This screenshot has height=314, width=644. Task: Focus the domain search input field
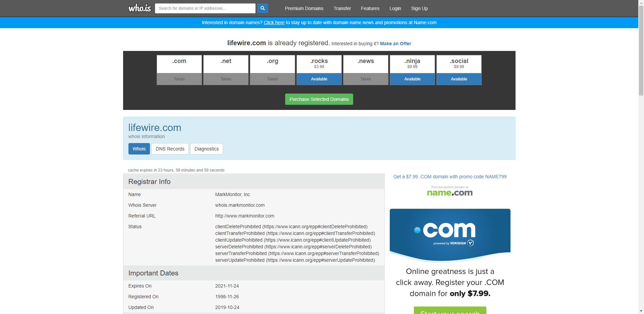click(x=205, y=8)
